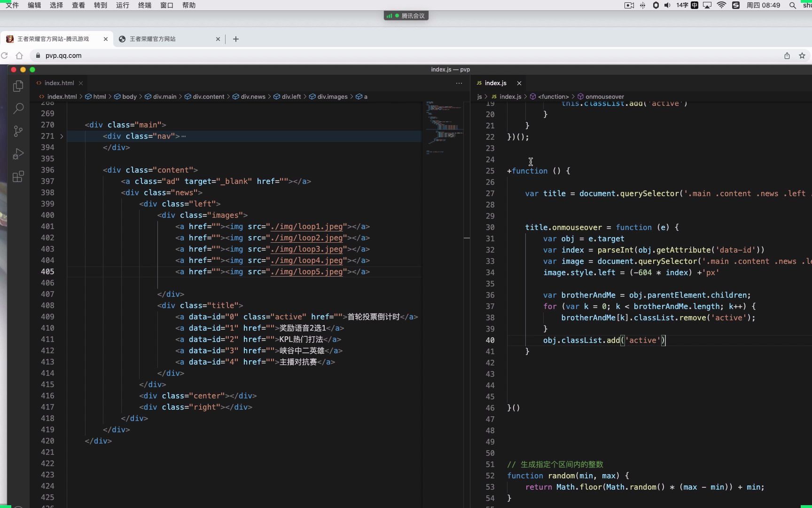This screenshot has width=812, height=508.
Task: Open the 转到 menu
Action: [101, 5]
